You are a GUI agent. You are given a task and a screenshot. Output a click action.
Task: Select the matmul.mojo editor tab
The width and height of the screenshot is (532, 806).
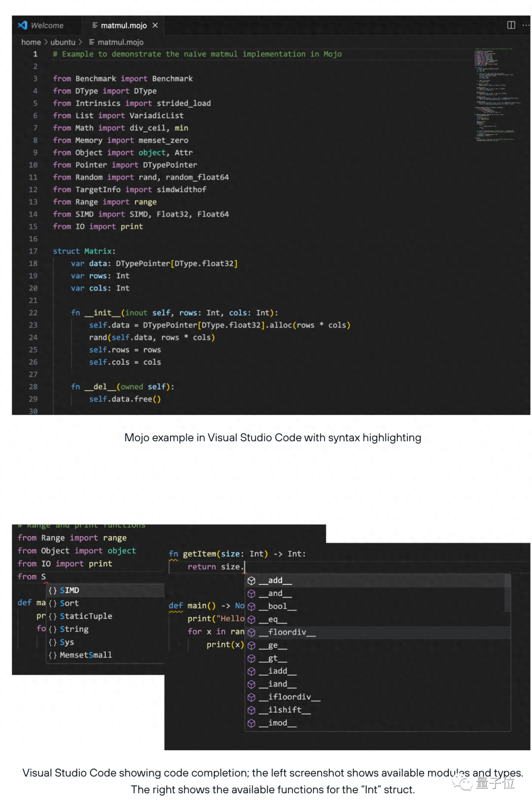[123, 26]
